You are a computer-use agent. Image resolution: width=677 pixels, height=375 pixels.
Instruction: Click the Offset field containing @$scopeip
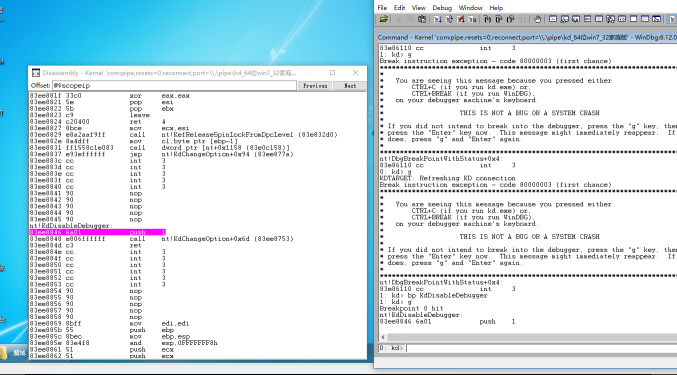click(x=174, y=86)
